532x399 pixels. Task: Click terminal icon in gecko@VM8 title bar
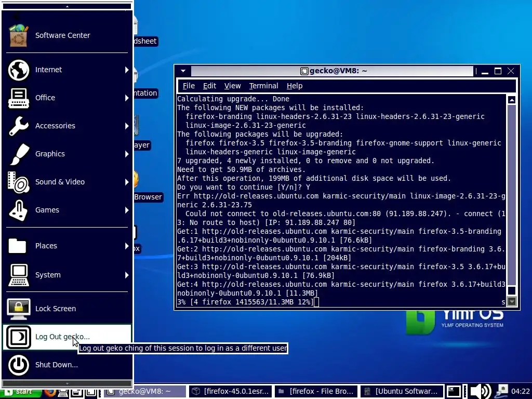(304, 71)
